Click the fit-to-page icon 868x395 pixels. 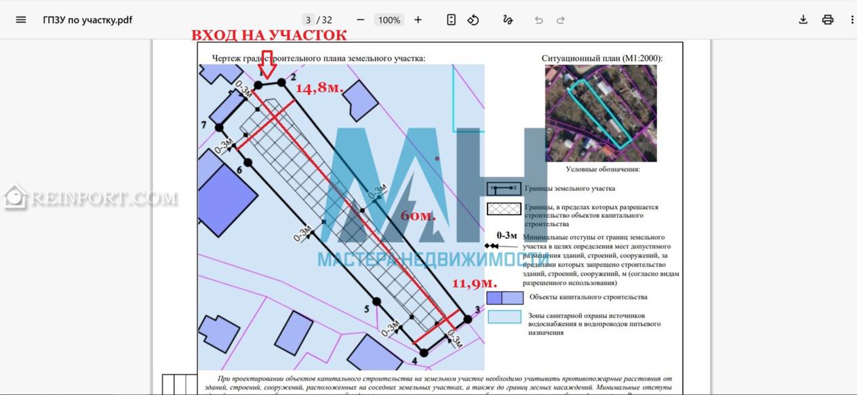451,20
